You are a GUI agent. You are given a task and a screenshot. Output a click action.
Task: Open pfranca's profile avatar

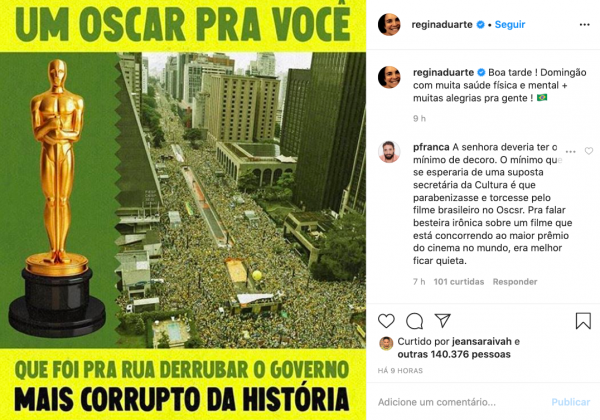pos(389,151)
